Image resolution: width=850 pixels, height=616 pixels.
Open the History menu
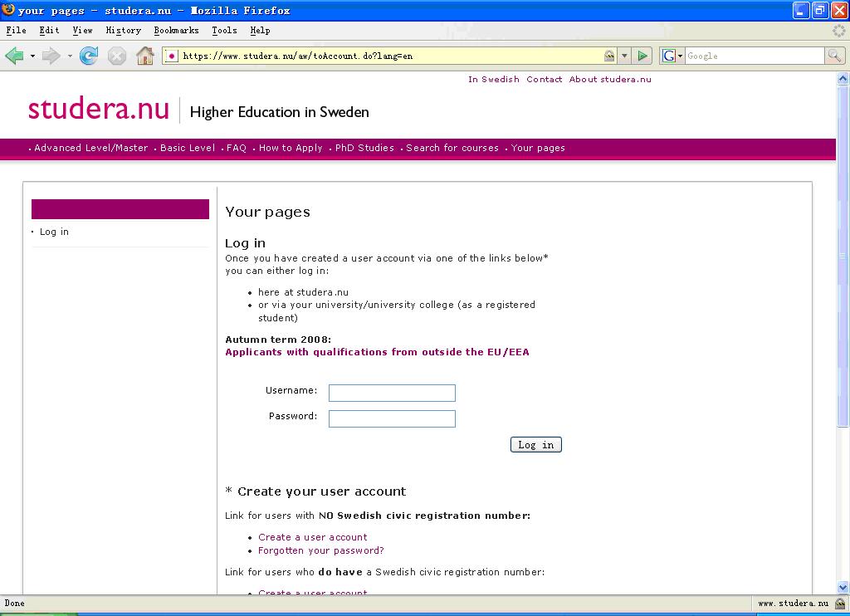point(123,31)
